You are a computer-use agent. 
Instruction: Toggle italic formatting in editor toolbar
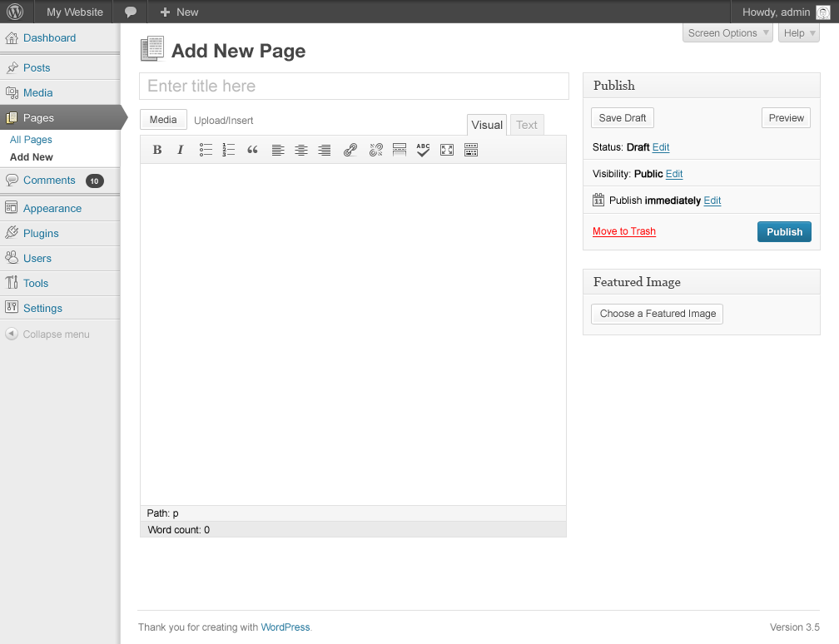coord(180,150)
